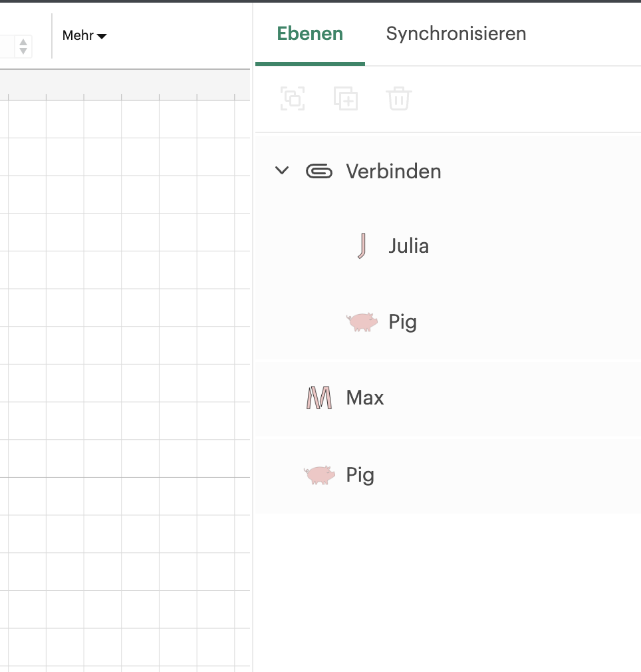Click the stepper down arrow beside Mehr

pyautogui.click(x=23, y=51)
